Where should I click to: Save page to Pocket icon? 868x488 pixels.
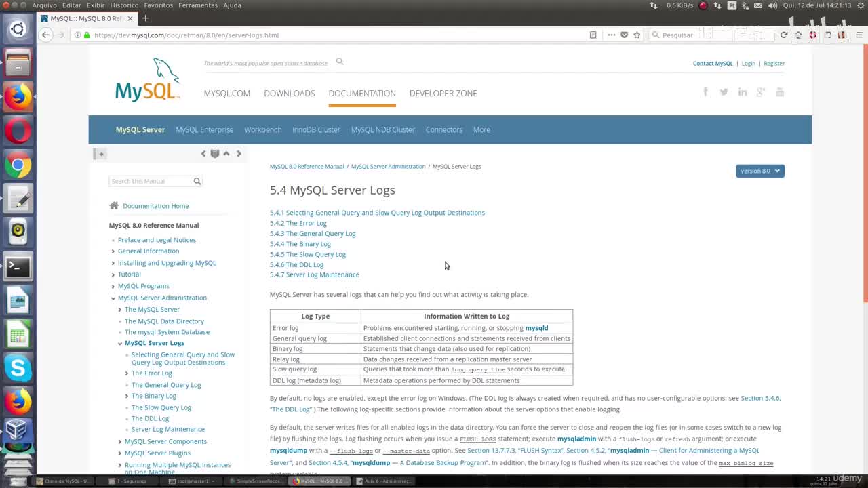click(624, 35)
